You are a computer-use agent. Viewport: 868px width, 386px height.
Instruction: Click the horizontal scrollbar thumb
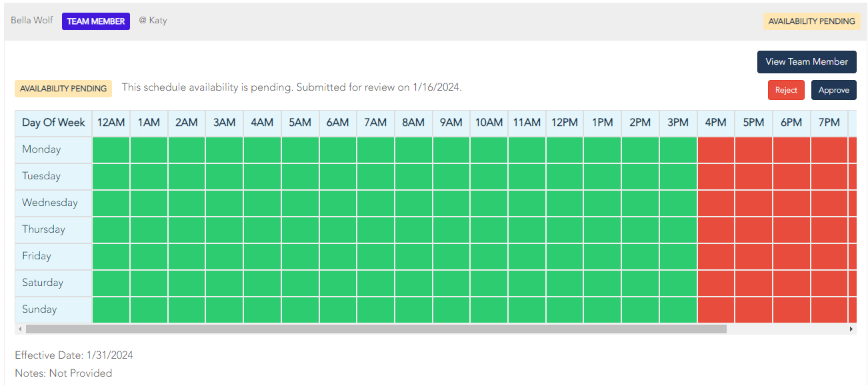(x=376, y=329)
